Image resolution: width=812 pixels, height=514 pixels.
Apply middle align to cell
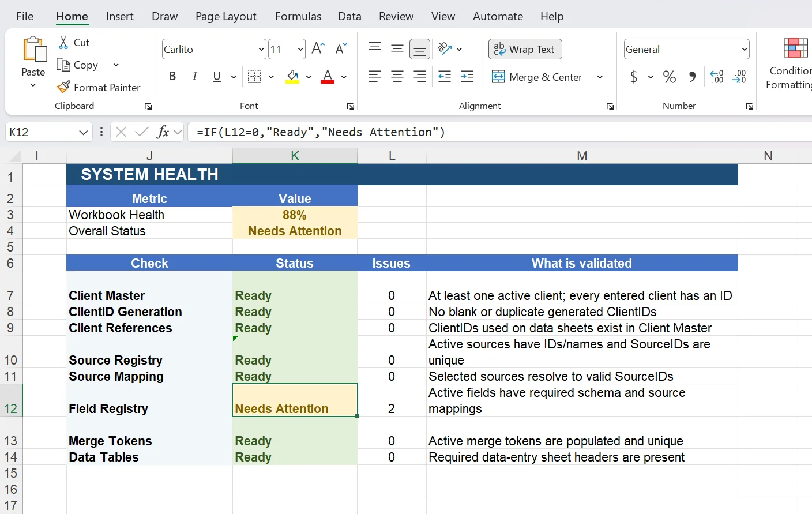397,48
